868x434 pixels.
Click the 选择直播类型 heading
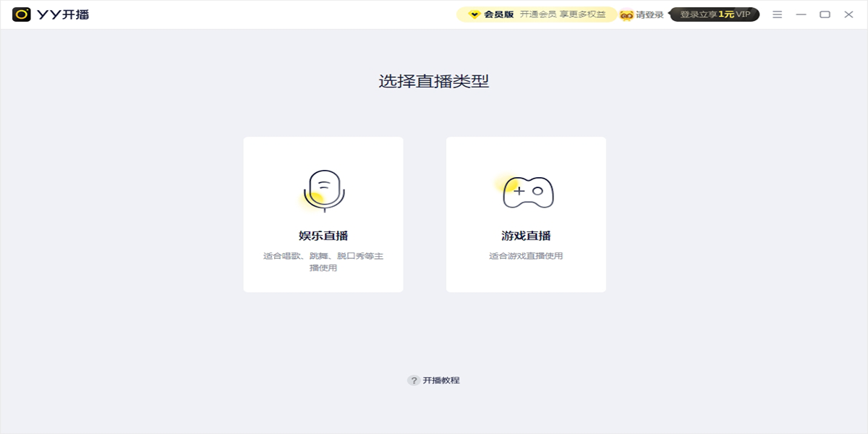pos(434,81)
